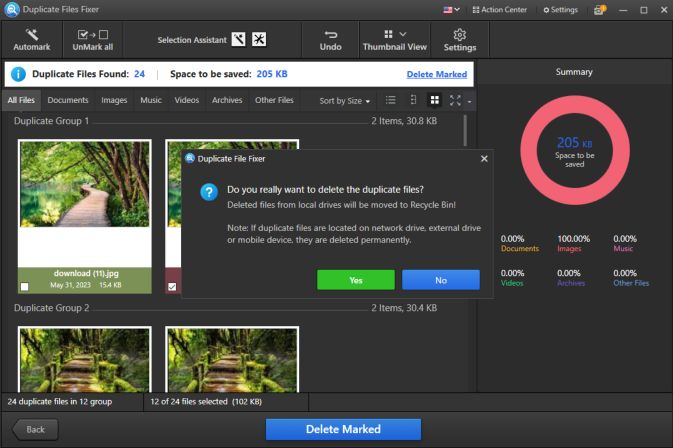Click the 100.00% Images summary entry

(573, 243)
